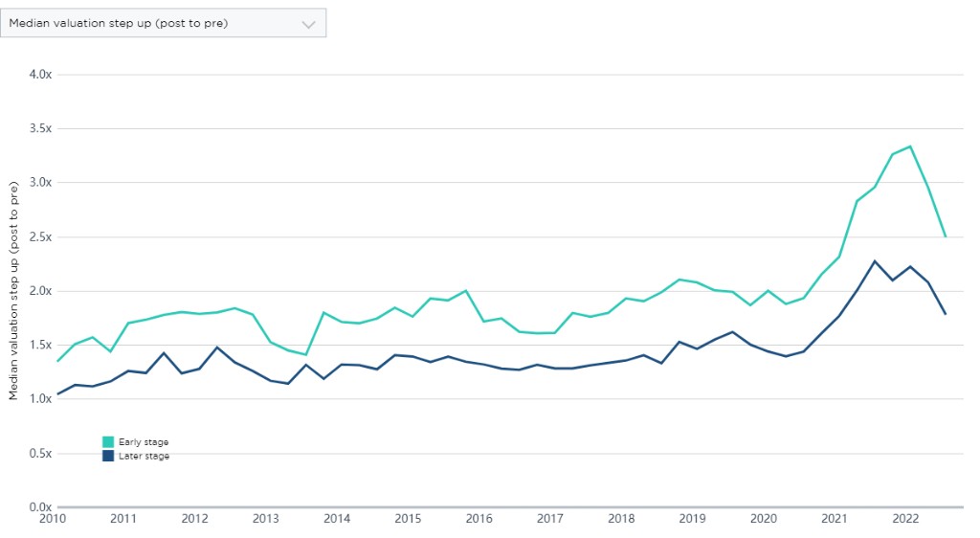Click the Early stage teal legend swatch
Viewport: 980px width, 538px height.
pos(108,441)
